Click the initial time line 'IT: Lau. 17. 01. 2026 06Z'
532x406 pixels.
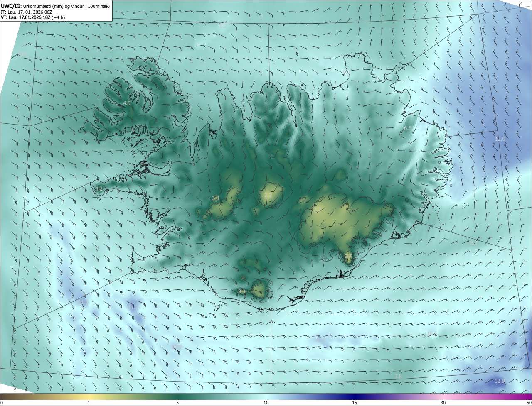point(26,12)
